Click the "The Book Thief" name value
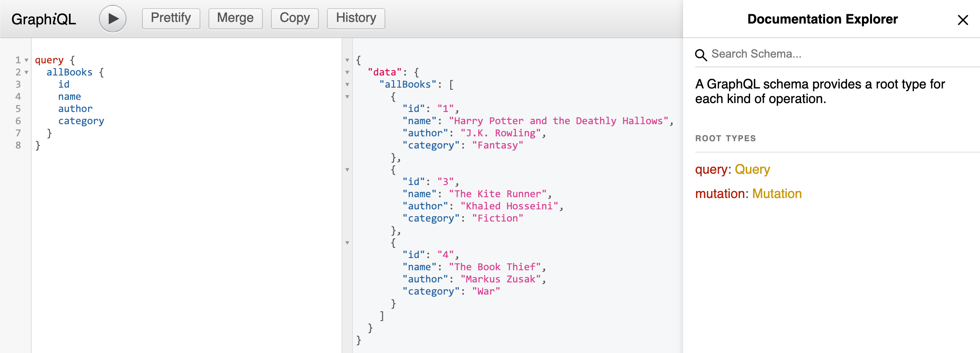The height and width of the screenshot is (353, 980). click(x=495, y=267)
